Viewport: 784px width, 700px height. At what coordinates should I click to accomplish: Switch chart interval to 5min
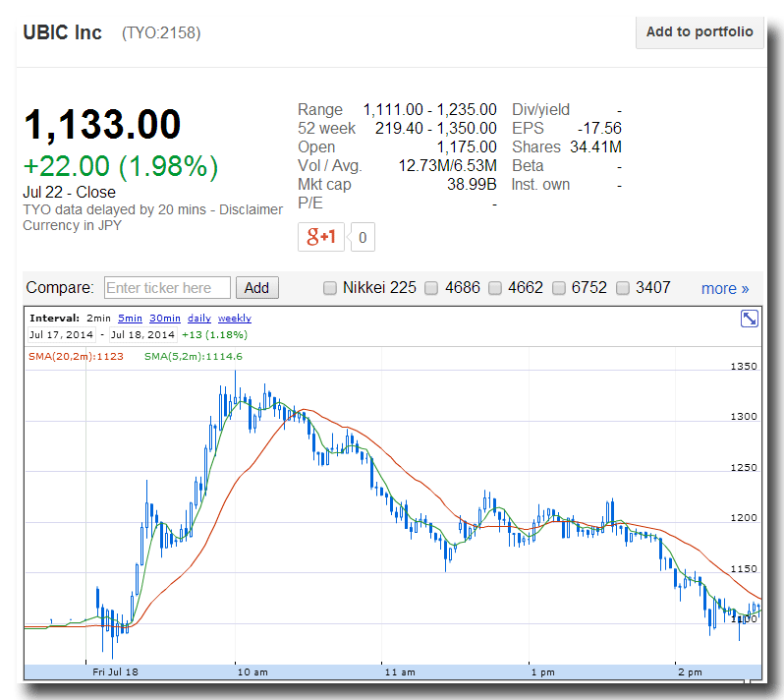click(x=130, y=319)
